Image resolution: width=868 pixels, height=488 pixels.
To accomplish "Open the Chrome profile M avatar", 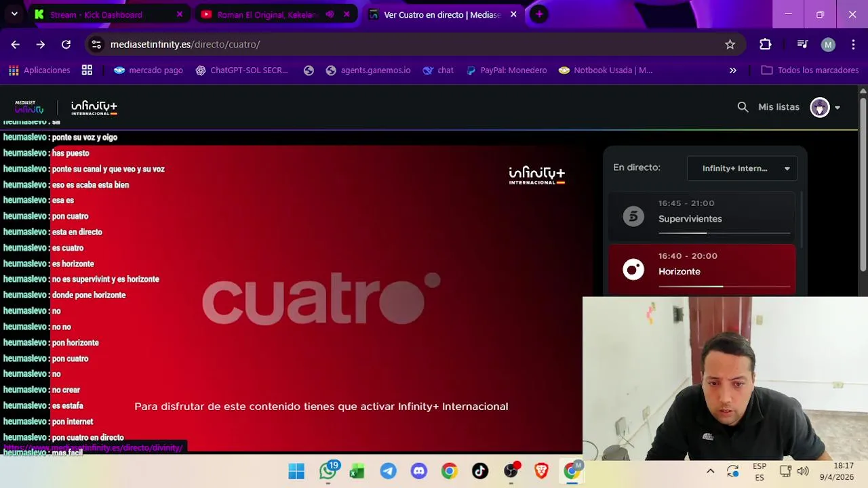I will pyautogui.click(x=828, y=44).
